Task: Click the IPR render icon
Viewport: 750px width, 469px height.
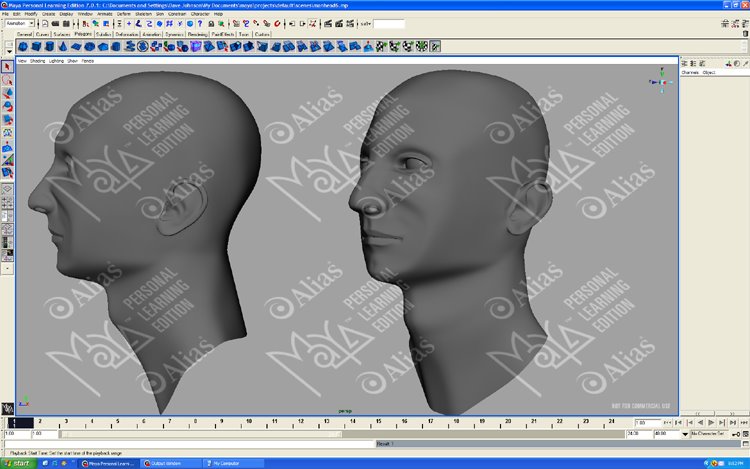Action: coord(339,23)
